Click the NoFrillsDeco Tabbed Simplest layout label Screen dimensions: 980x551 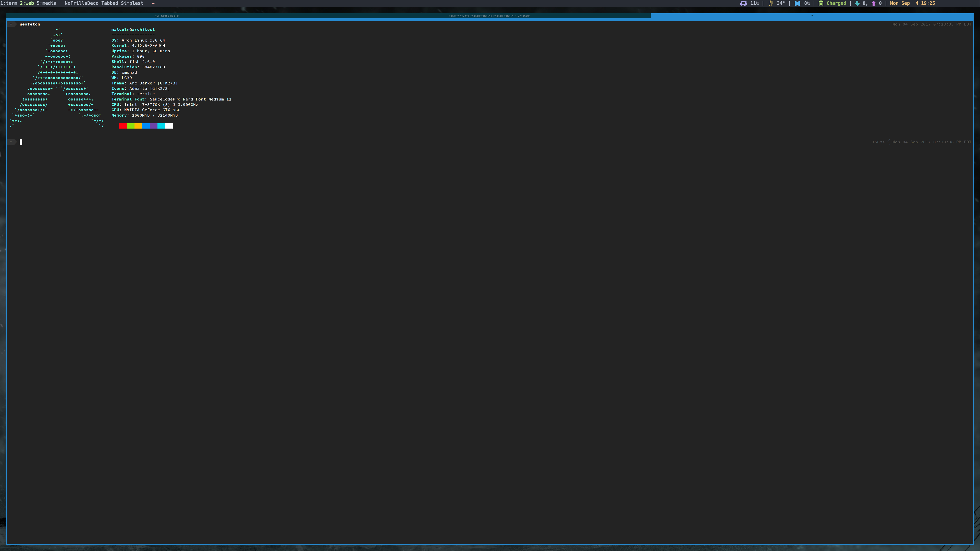click(104, 3)
